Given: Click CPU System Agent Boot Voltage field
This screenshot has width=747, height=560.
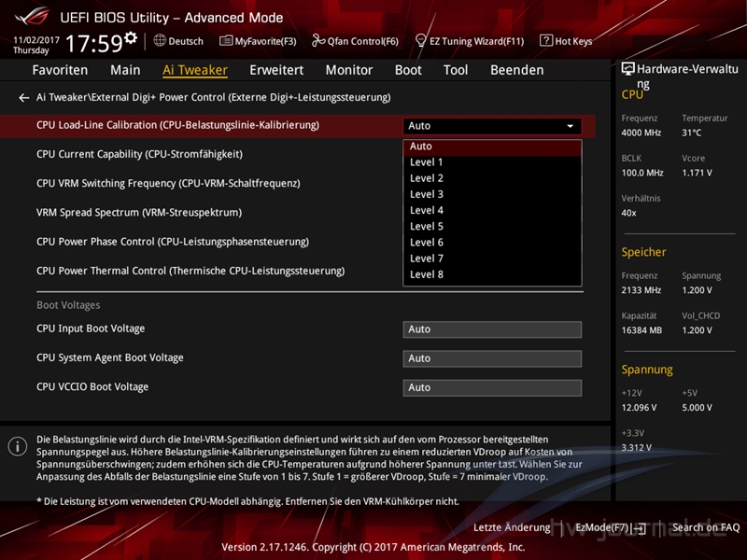Looking at the screenshot, I should [492, 358].
